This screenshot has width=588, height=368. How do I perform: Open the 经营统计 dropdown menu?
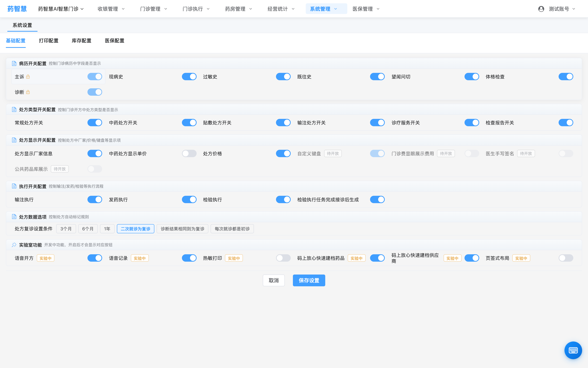(281, 9)
